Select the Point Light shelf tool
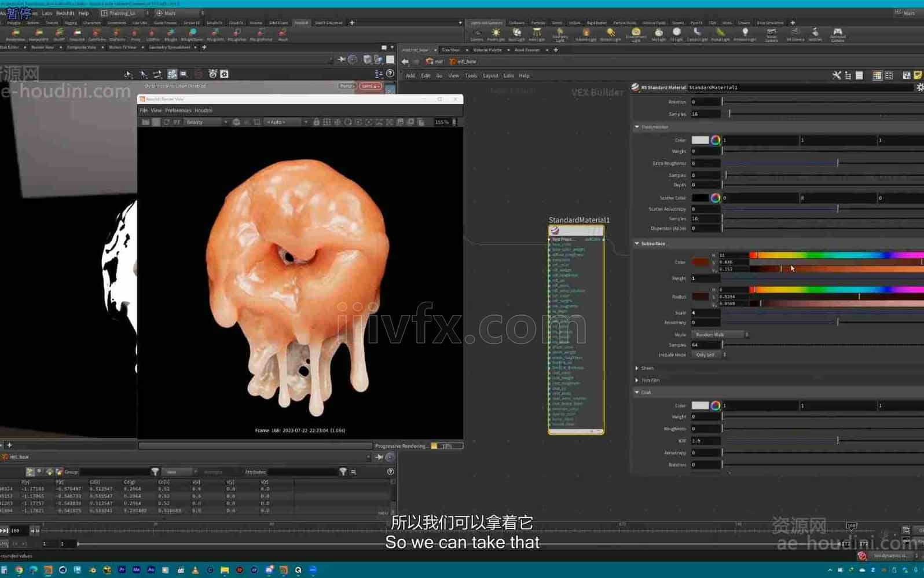Screen dimensions: 924x578 [496, 34]
